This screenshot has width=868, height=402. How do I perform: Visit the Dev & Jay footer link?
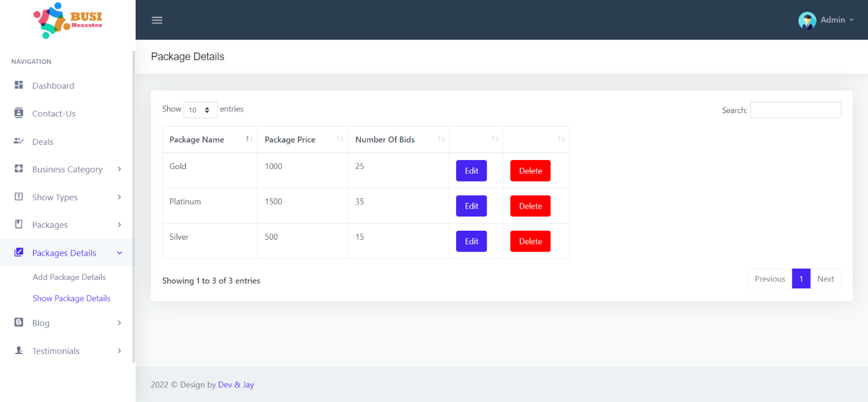(236, 384)
